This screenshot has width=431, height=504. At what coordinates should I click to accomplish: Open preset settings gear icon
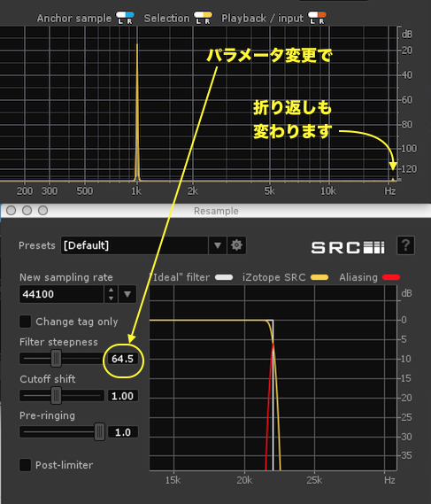236,245
